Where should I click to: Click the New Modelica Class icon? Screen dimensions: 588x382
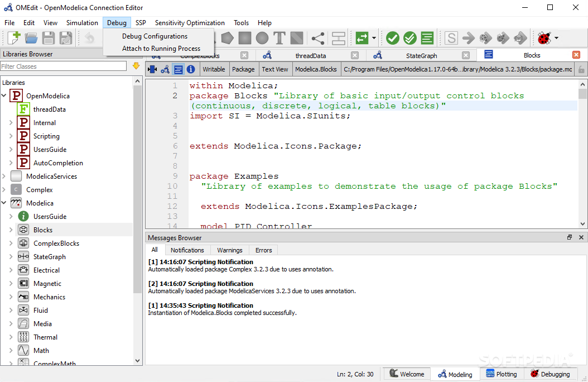pyautogui.click(x=14, y=38)
